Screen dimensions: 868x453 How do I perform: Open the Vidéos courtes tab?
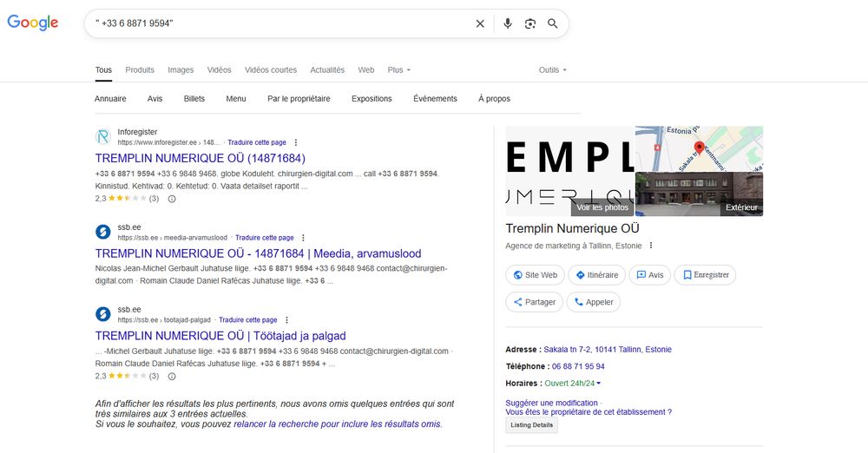271,69
